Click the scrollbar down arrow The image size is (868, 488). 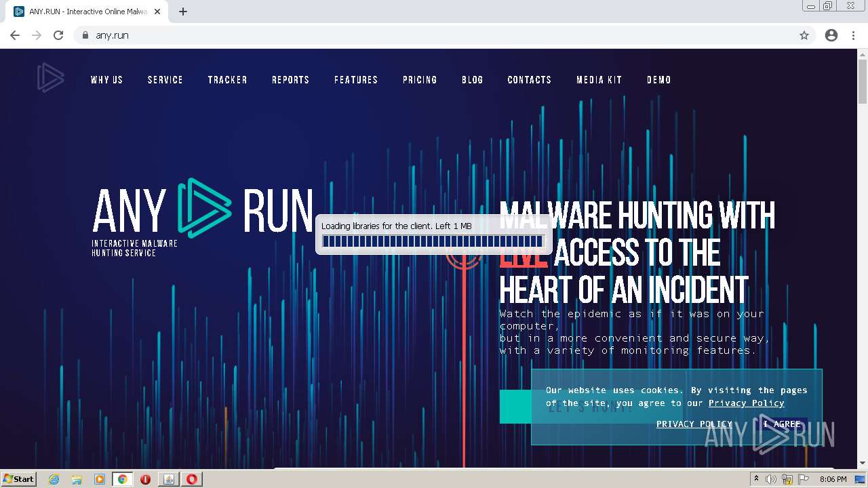[x=863, y=463]
